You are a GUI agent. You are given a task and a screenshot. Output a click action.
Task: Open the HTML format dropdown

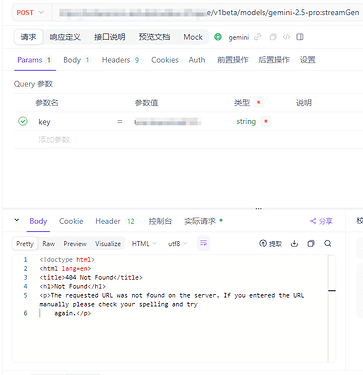pos(144,244)
